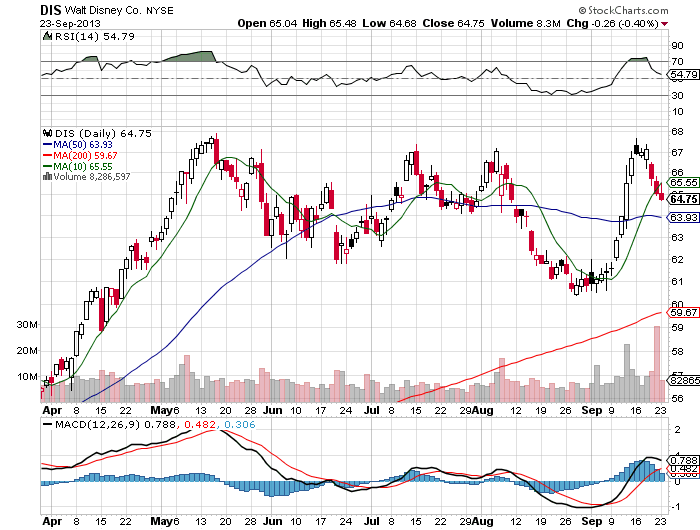700x530 pixels.
Task: Click the red 59.67 price tag on right axis
Action: [x=683, y=313]
